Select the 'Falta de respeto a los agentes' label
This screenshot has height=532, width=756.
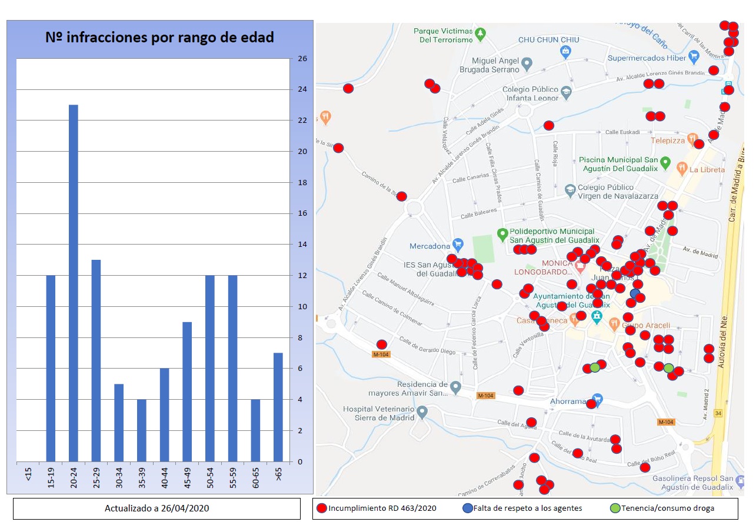[x=528, y=508]
